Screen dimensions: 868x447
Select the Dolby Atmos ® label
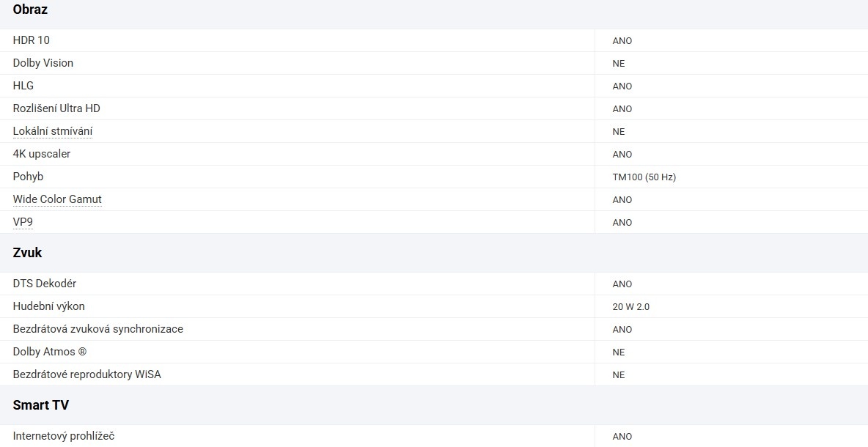(x=50, y=352)
